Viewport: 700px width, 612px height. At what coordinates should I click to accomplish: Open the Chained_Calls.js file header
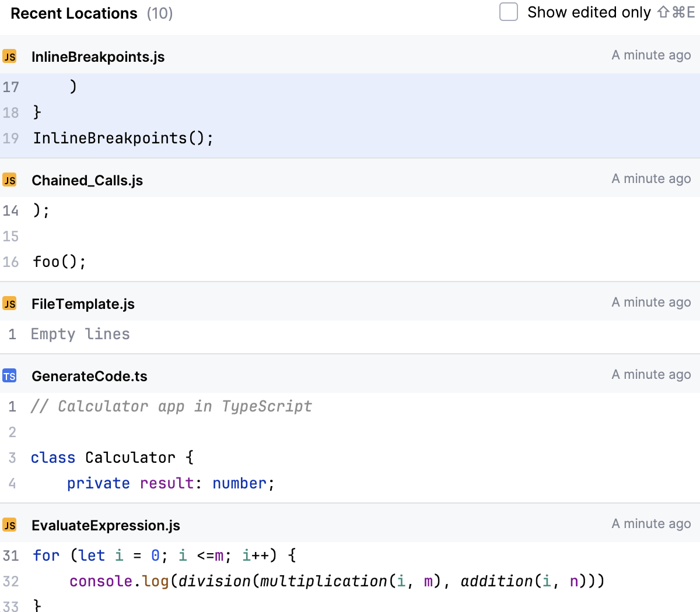pyautogui.click(x=87, y=181)
